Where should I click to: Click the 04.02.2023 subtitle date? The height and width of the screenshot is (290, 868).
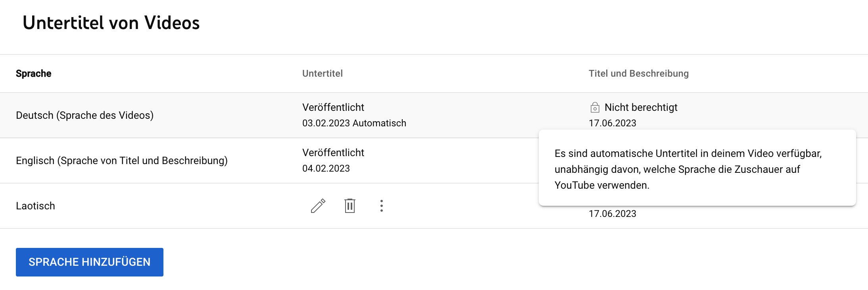pos(326,168)
